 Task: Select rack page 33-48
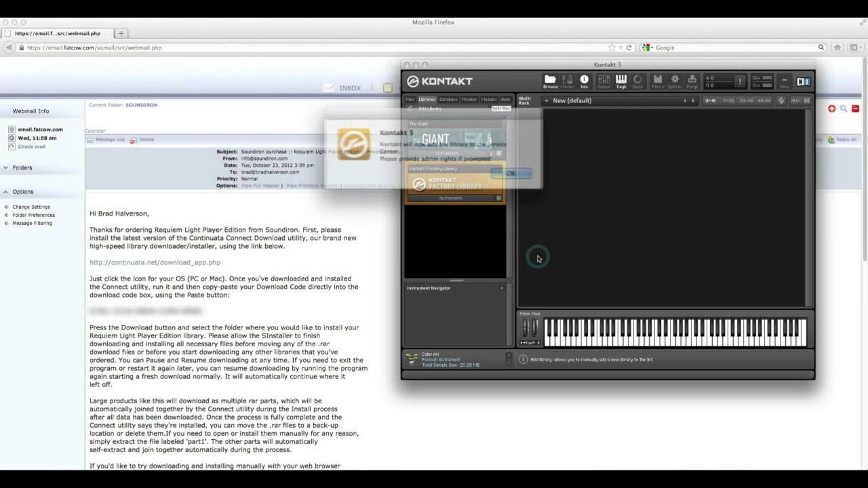pos(746,101)
